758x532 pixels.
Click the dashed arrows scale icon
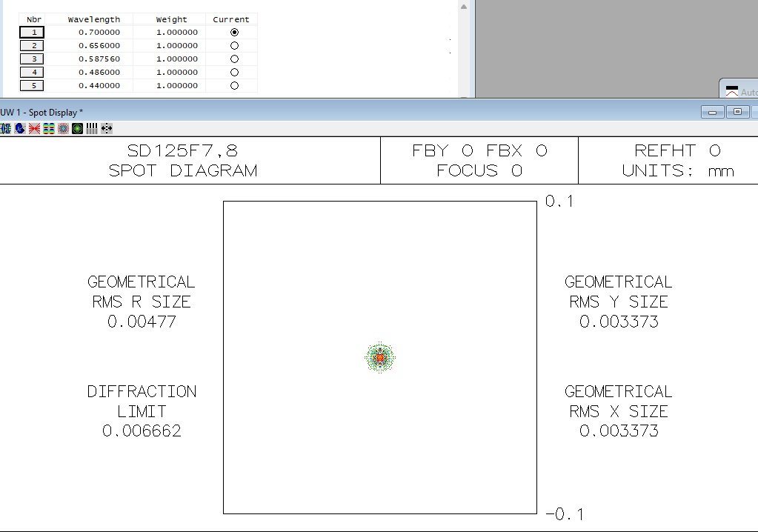click(x=107, y=128)
